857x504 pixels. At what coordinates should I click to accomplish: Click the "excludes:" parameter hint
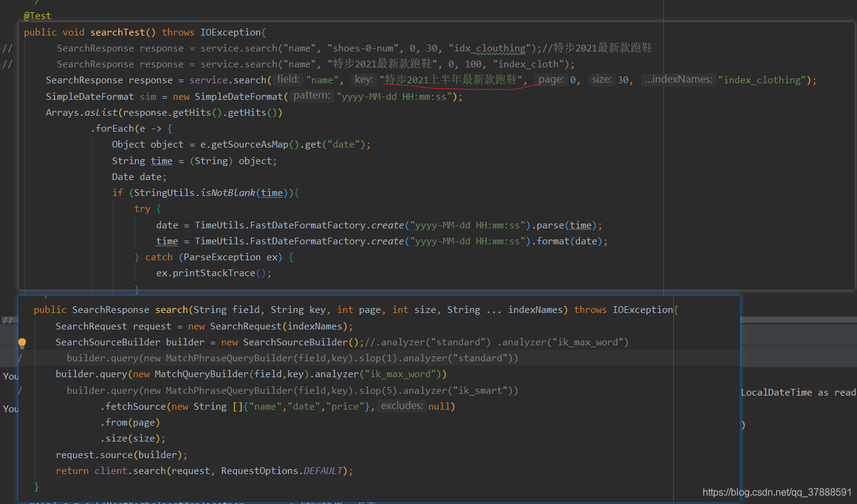pos(401,406)
